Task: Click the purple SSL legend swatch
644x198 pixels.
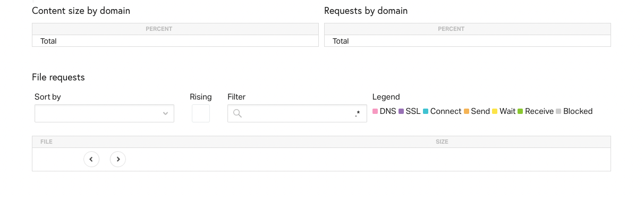Action: tap(401, 111)
